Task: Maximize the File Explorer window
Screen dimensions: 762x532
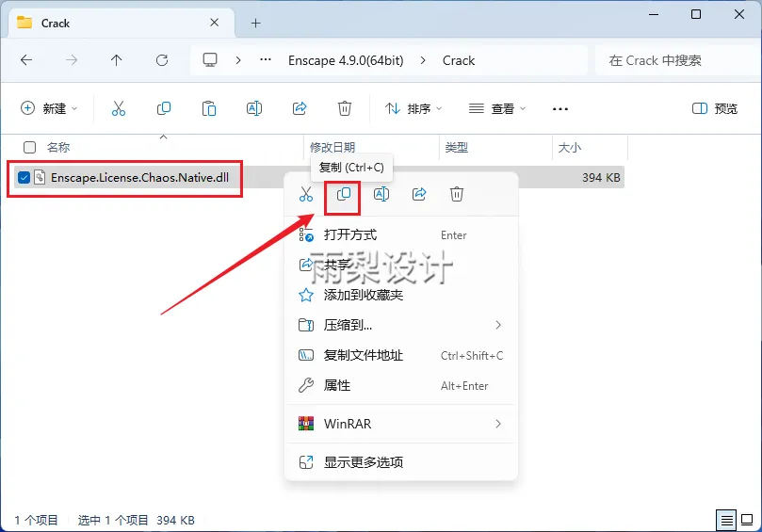Action: click(x=696, y=14)
